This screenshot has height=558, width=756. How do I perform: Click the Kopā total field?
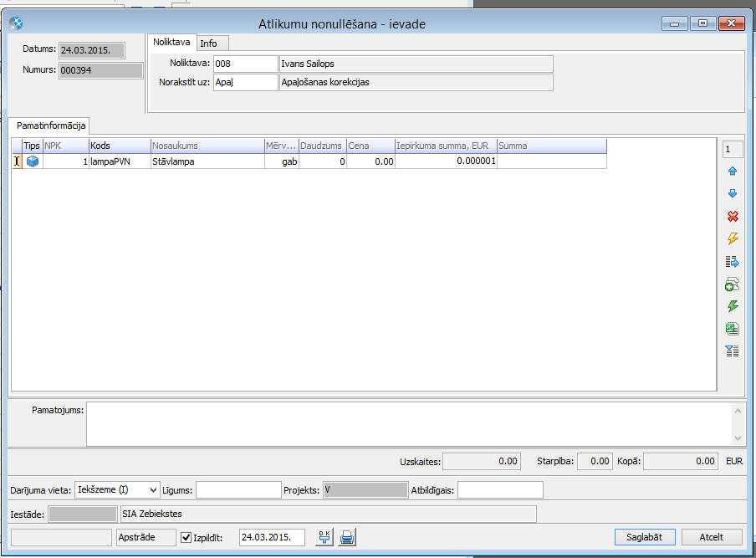tap(680, 462)
